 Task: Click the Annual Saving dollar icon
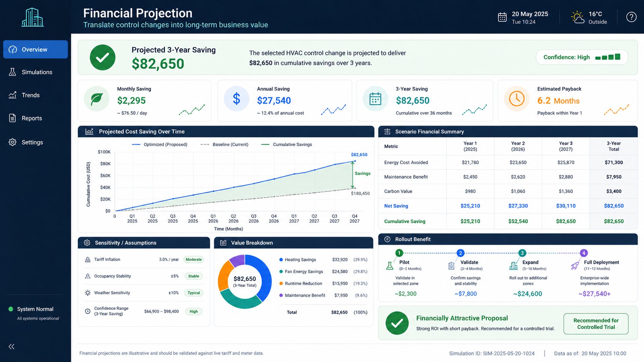coord(236,99)
